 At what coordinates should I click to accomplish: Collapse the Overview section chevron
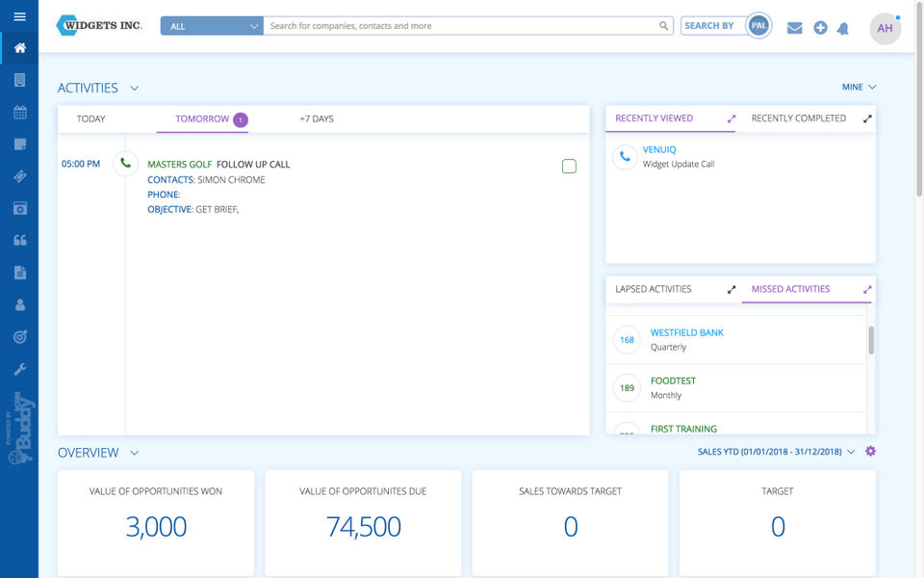[135, 453]
